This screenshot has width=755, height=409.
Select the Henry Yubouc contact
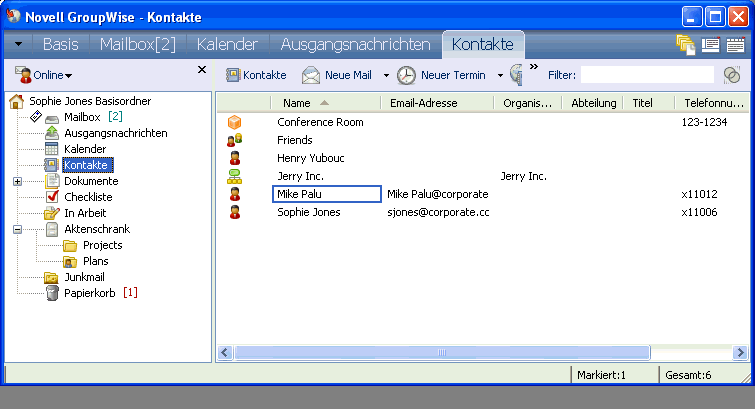[311, 158]
